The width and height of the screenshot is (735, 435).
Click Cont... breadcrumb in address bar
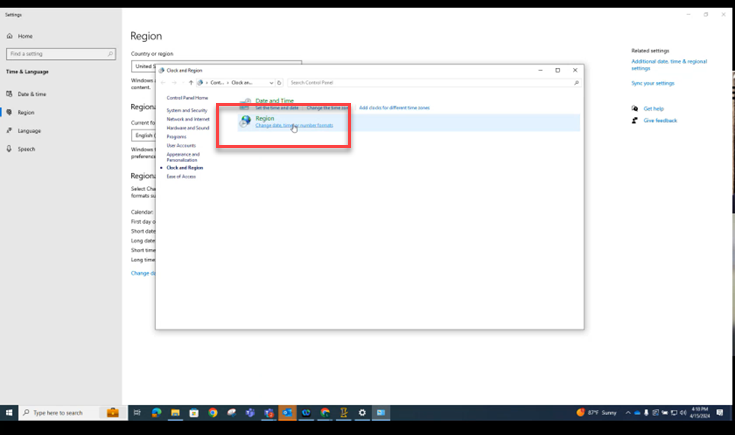(217, 82)
